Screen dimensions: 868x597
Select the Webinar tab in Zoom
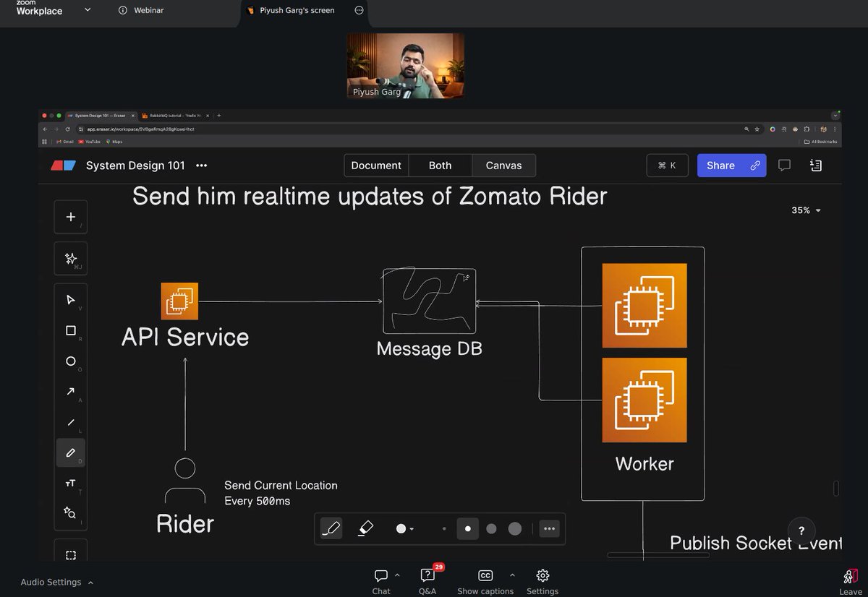click(140, 11)
